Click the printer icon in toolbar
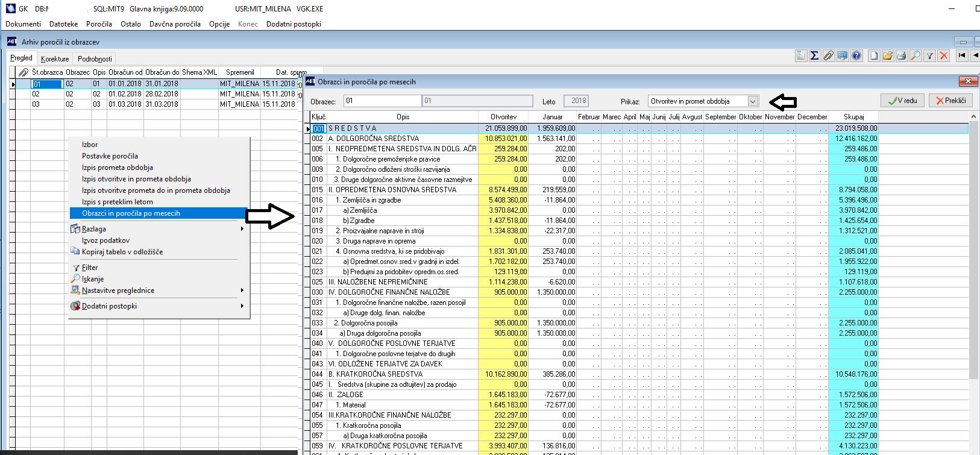 tap(902, 56)
